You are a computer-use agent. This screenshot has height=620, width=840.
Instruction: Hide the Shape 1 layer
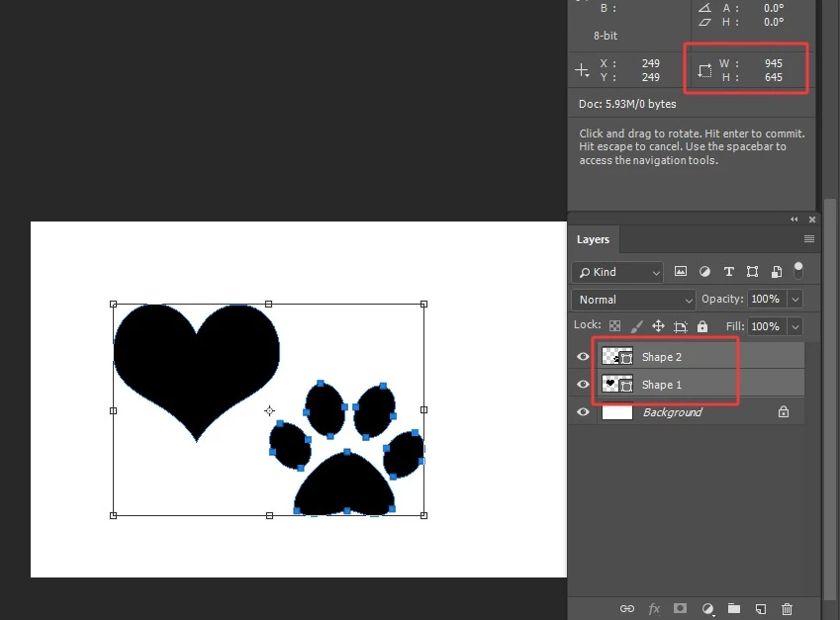coord(583,385)
